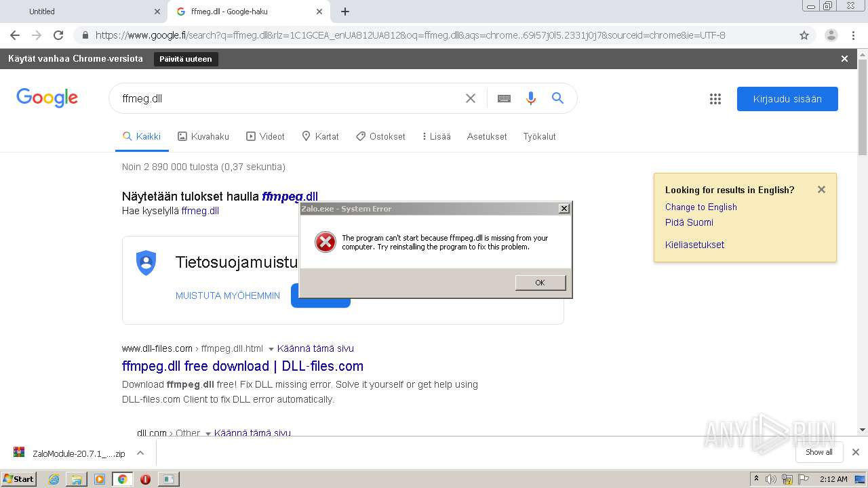Image resolution: width=868 pixels, height=488 pixels.
Task: Open a new tab with the plus button
Action: point(345,12)
